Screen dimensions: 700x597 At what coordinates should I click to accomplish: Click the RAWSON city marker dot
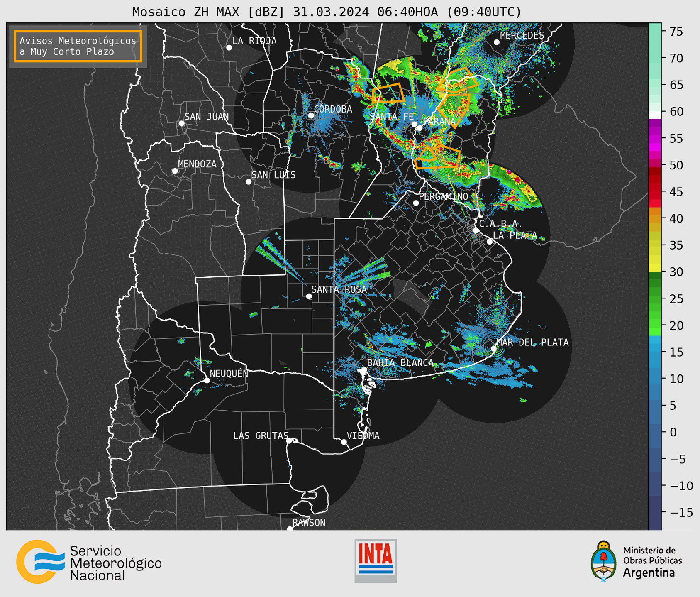click(x=290, y=529)
